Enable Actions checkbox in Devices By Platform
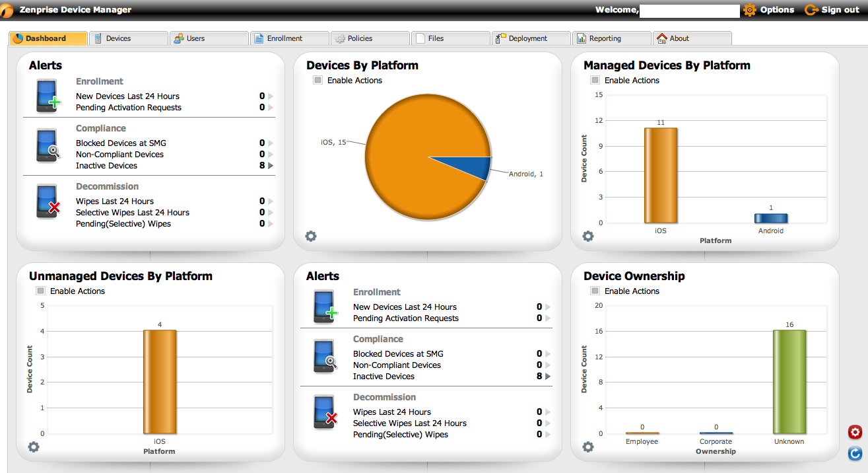 point(318,81)
